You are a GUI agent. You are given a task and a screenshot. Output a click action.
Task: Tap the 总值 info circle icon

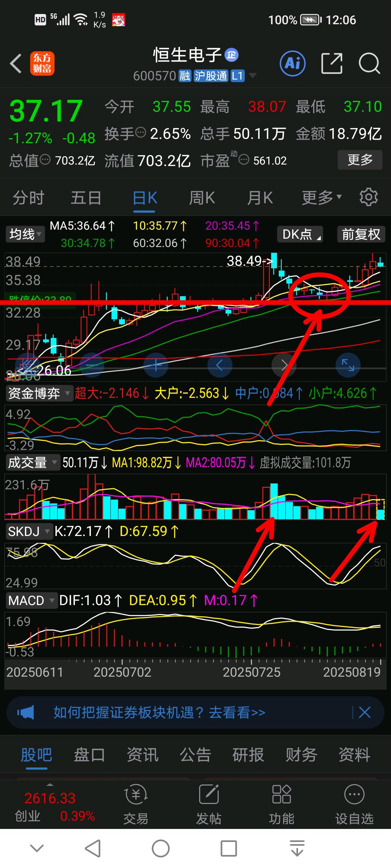[x=45, y=159]
